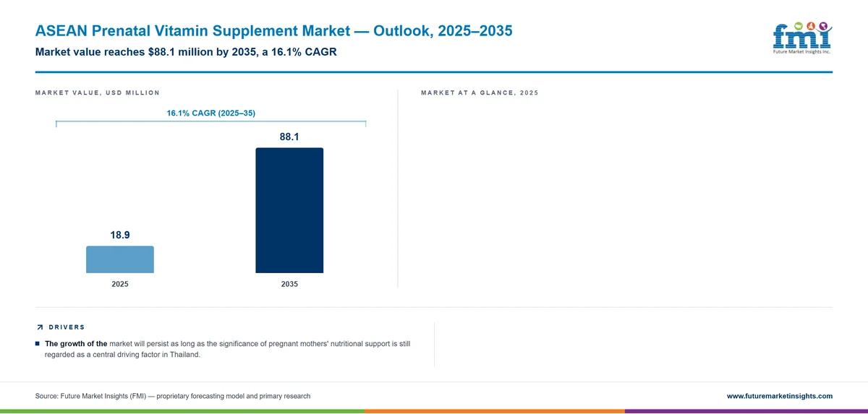Click the 18.9 value label
The image size is (868, 414).
[120, 235]
